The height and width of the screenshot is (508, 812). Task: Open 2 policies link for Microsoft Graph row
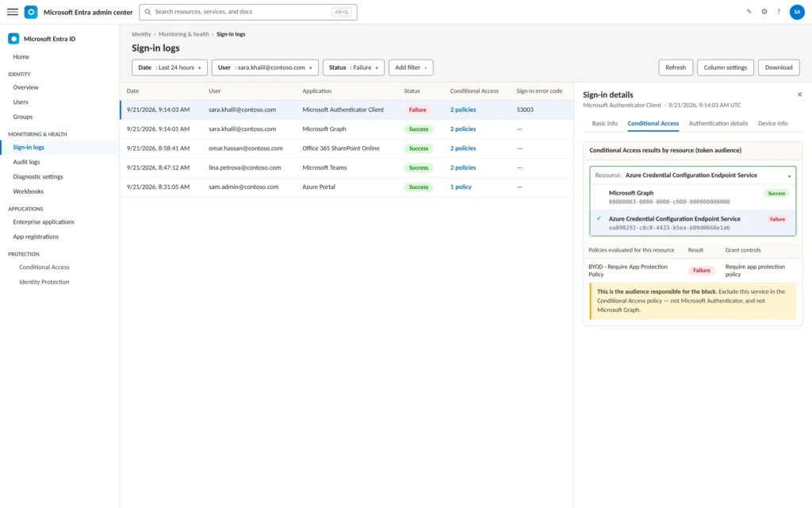click(463, 129)
